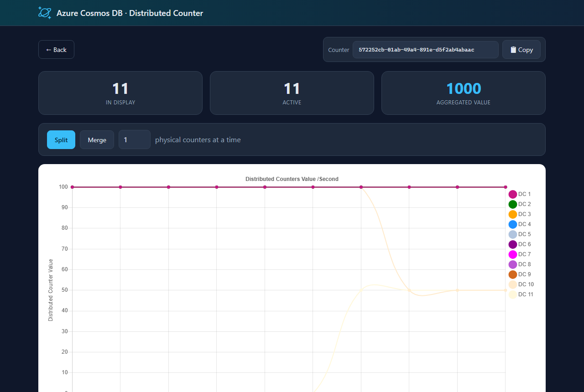The width and height of the screenshot is (584, 392).
Task: Focus the physical counters number input
Action: pyautogui.click(x=135, y=139)
